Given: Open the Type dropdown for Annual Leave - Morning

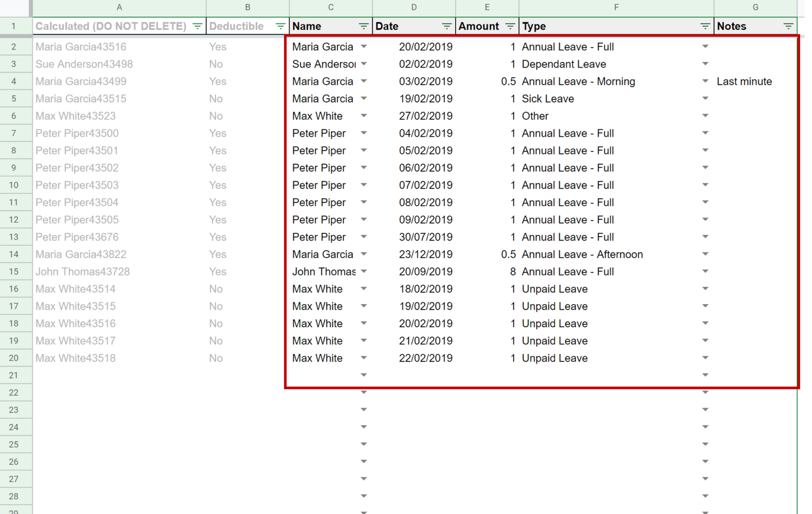Looking at the screenshot, I should [705, 81].
